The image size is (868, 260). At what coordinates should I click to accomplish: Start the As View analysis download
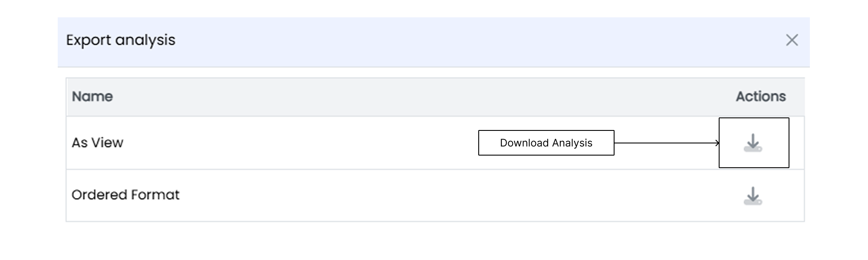coord(753,143)
